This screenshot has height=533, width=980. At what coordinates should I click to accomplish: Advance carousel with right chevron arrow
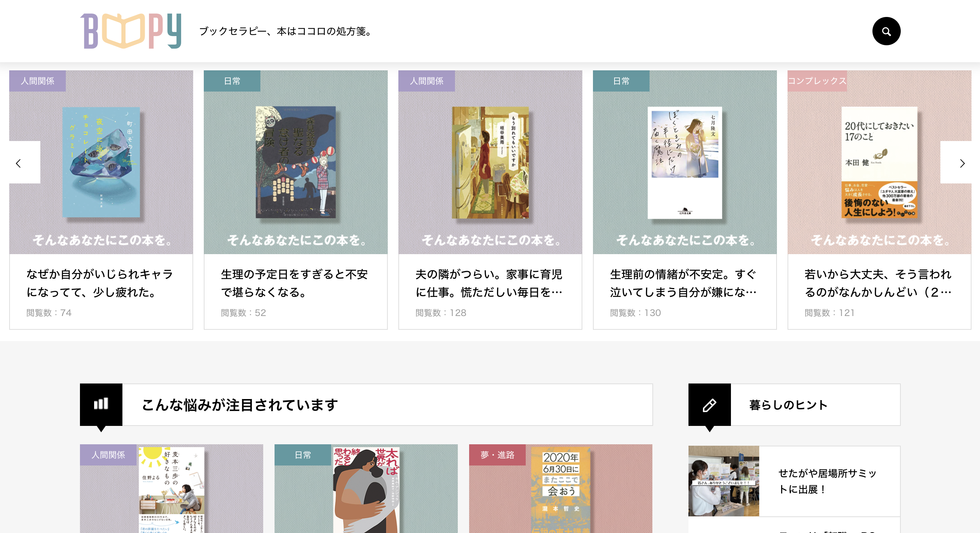coord(962,163)
